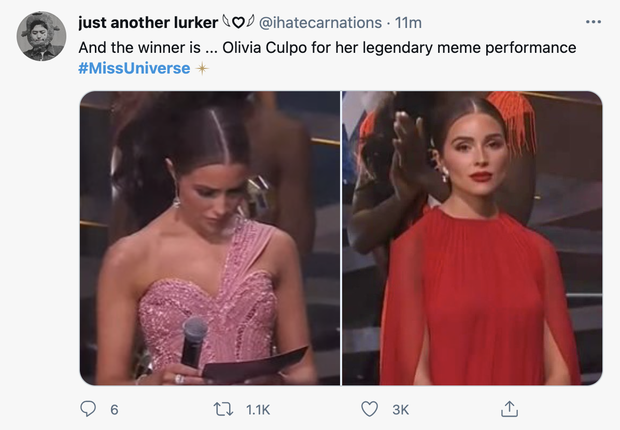Open the reply speech bubble icon
620x430 pixels.
click(x=88, y=409)
